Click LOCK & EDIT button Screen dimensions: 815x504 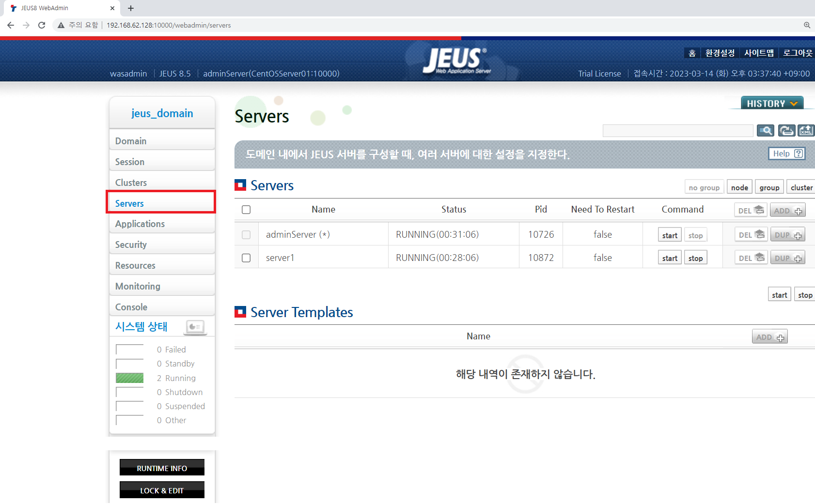click(162, 490)
